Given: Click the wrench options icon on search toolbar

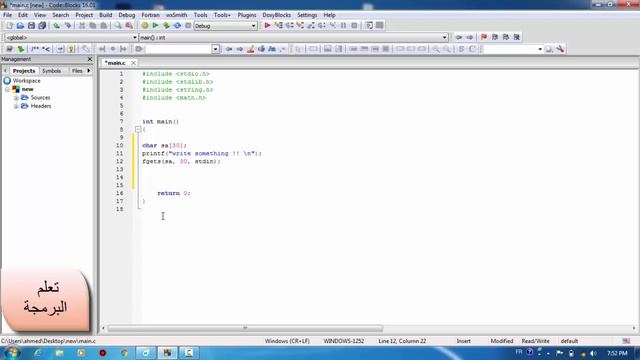Looking at the screenshot, I should click(x=560, y=49).
